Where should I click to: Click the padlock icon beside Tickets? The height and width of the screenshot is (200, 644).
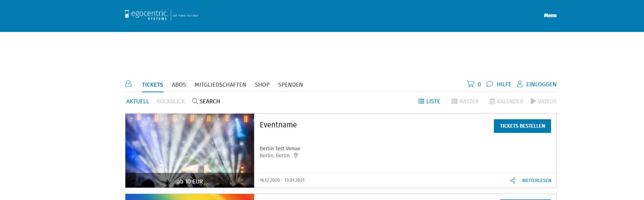128,84
